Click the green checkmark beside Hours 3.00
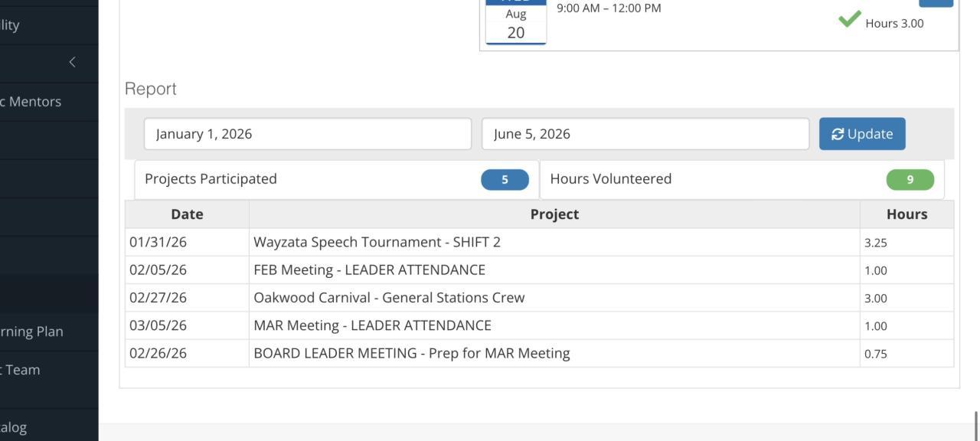 pos(849,19)
